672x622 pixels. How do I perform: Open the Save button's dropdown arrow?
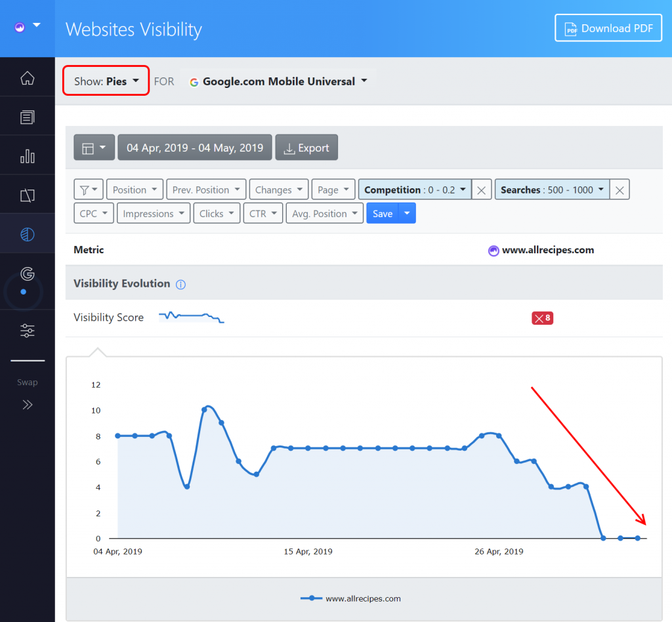point(407,213)
